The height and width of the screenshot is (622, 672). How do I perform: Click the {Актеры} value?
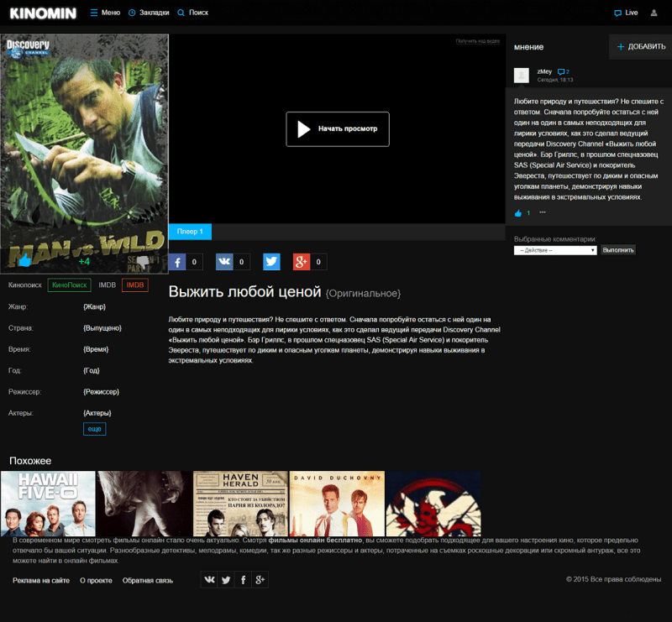click(x=97, y=413)
